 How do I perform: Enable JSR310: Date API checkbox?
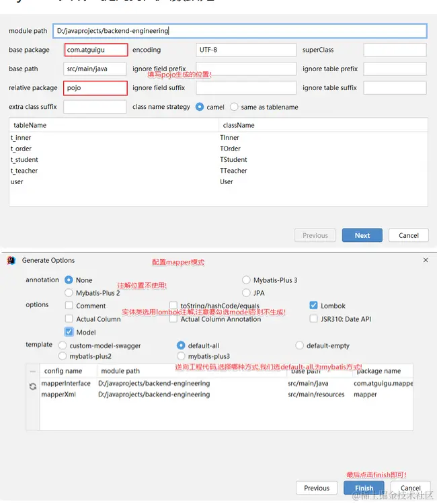[313, 319]
